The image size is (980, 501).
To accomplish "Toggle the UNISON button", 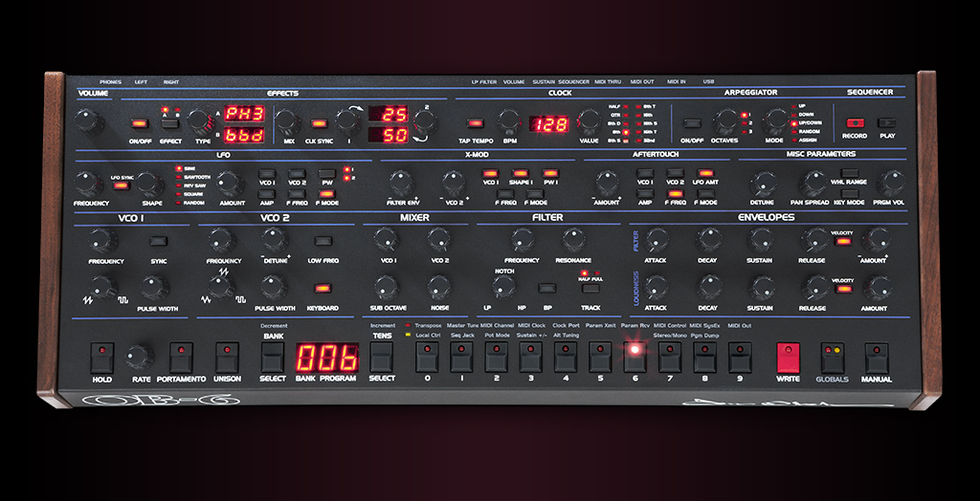I will point(227,357).
